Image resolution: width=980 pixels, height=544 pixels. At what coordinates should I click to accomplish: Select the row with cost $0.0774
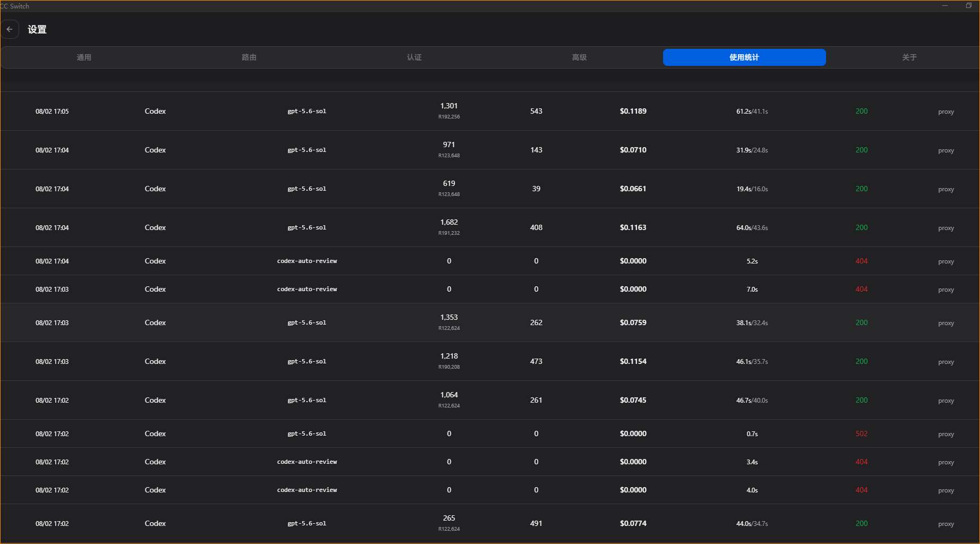pyautogui.click(x=490, y=523)
